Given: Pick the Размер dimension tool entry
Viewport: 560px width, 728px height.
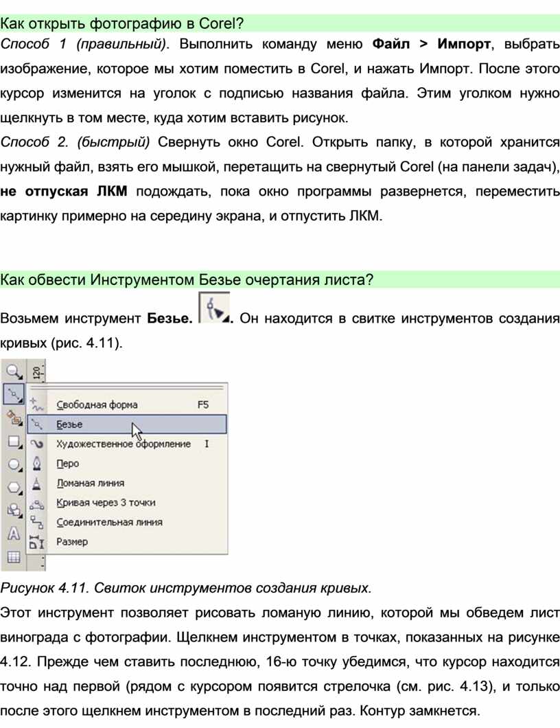Looking at the screenshot, I should tap(127, 541).
